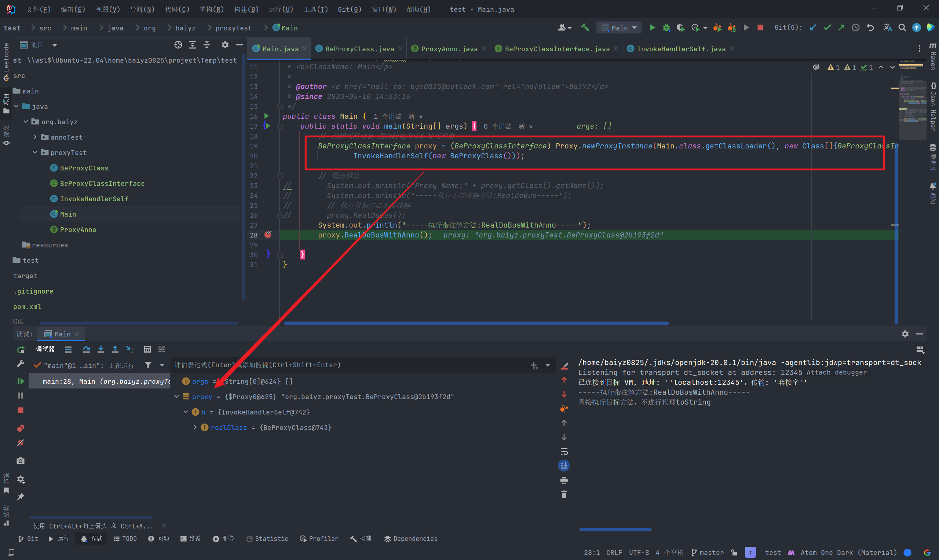This screenshot has height=560, width=939.
Task: Expand realClass field in variables
Action: pos(195,428)
